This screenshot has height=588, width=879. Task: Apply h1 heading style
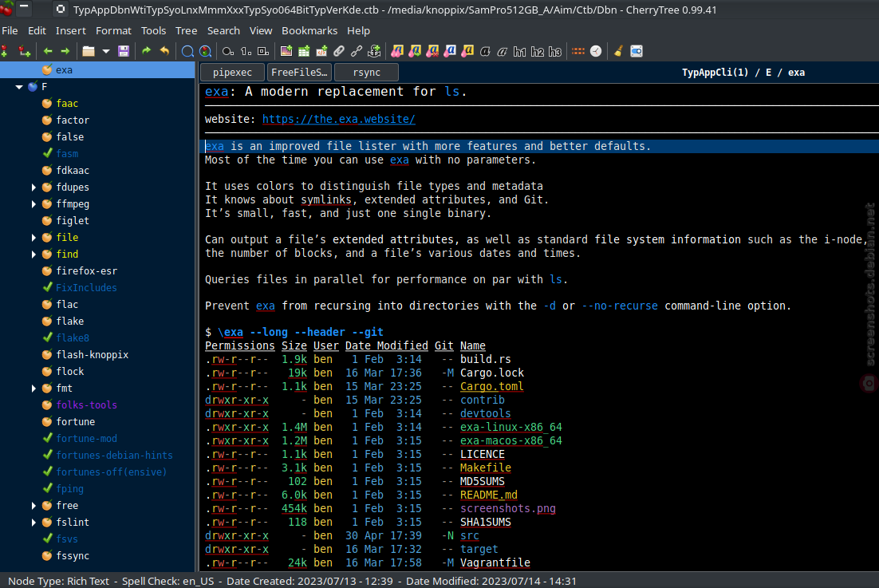[x=520, y=52]
